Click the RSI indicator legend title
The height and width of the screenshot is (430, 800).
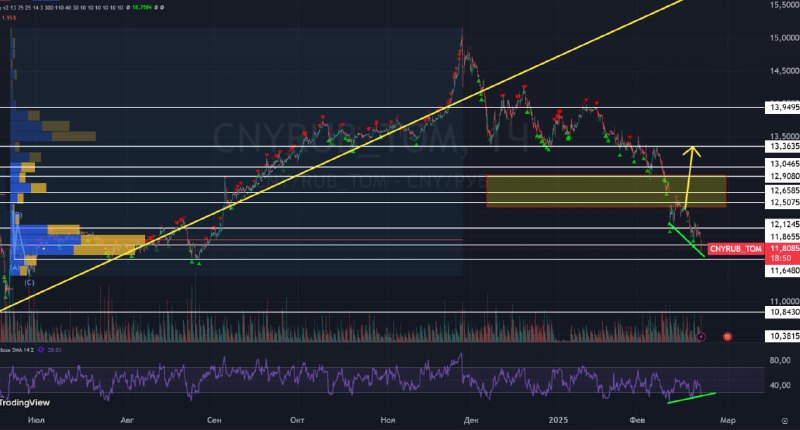[x=17, y=350]
